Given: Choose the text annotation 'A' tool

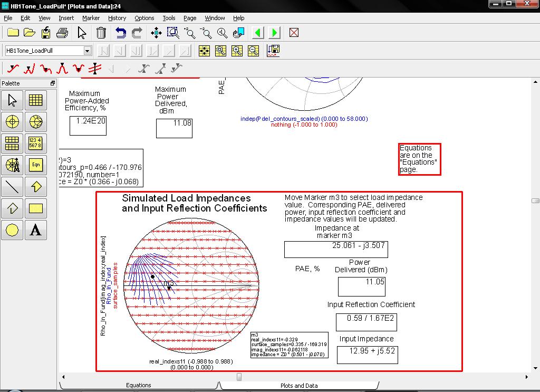Looking at the screenshot, I should coord(35,230).
